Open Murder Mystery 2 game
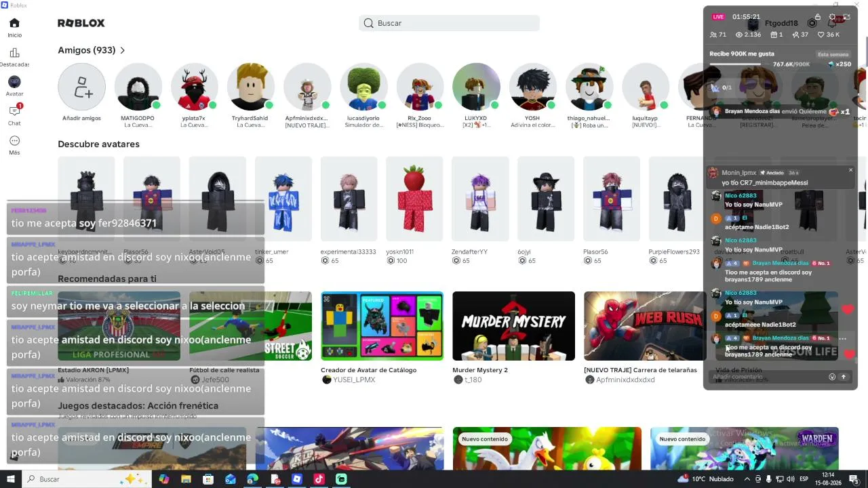 coord(513,326)
